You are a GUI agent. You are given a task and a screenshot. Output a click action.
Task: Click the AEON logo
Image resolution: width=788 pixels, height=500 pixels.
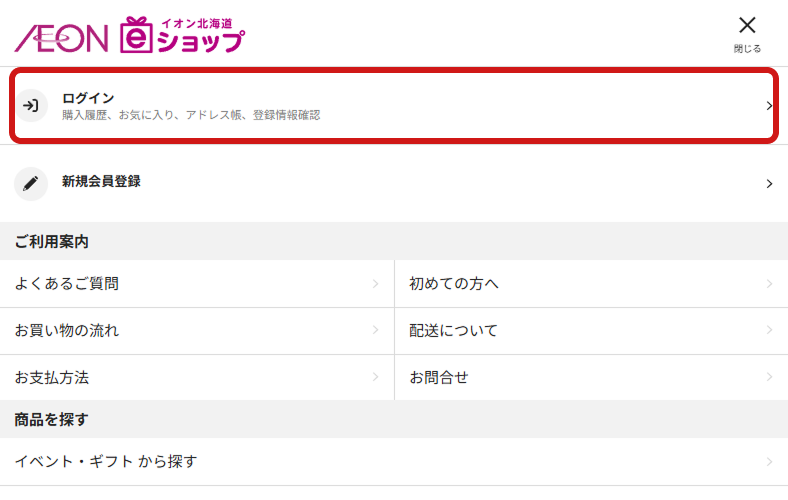pos(60,38)
